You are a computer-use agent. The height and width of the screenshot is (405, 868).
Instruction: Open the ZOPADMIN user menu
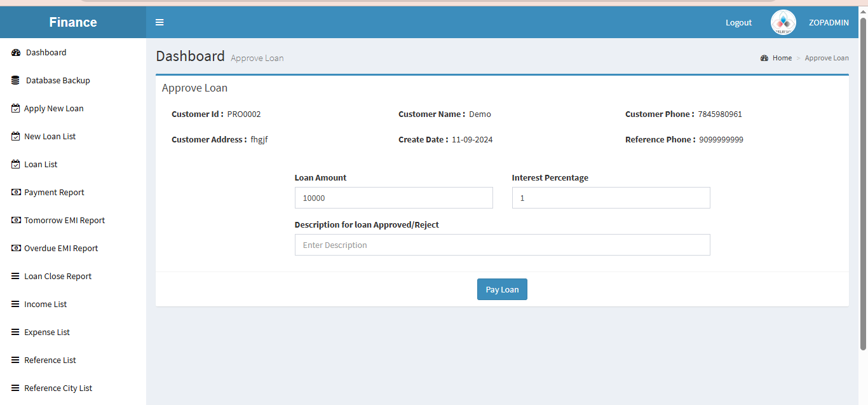(828, 22)
